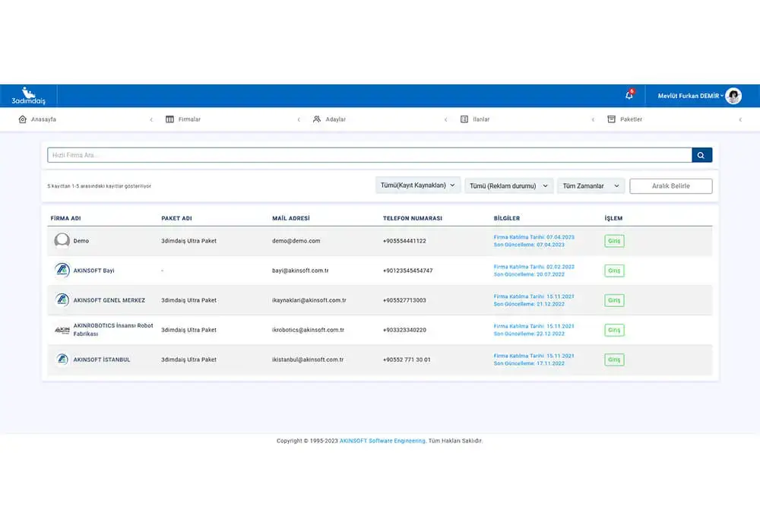Click the Adaylar people icon
Viewport: 760px width, 532px height.
(316, 119)
